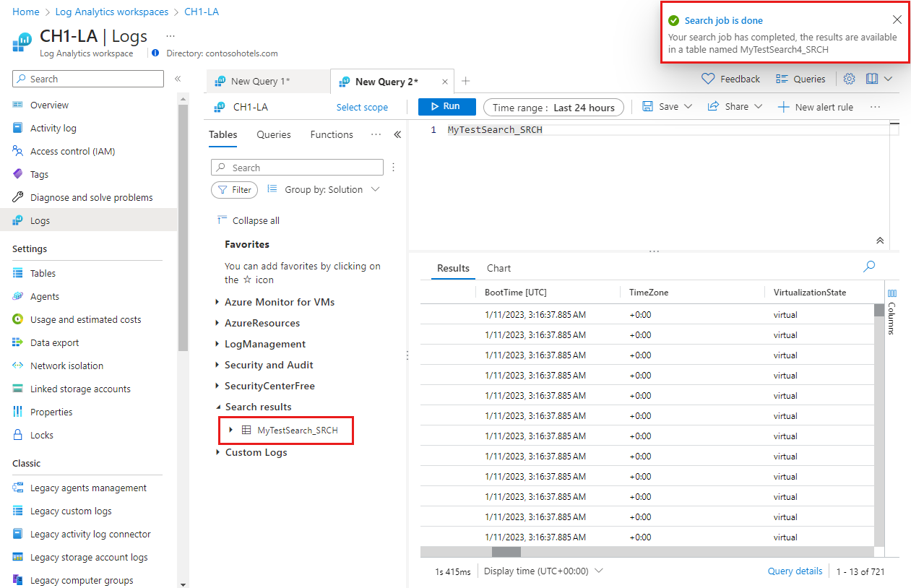
Task: Open Display time zone dropdown
Action: tap(543, 571)
